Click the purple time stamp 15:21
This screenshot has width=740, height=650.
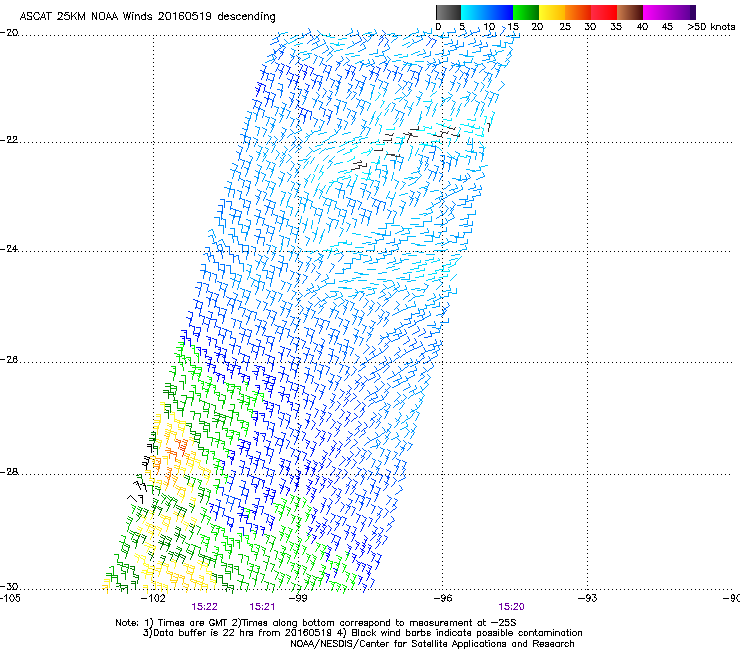(x=262, y=607)
